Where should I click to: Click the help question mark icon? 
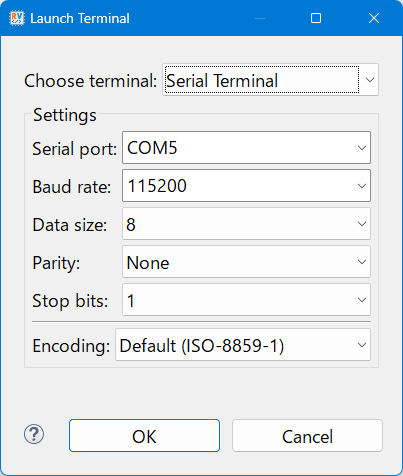34,434
